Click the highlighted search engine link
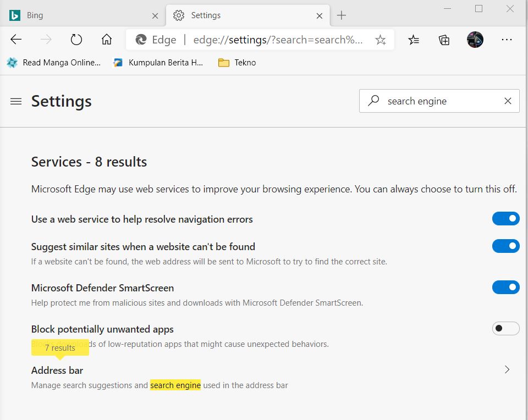The image size is (528, 420). click(175, 385)
